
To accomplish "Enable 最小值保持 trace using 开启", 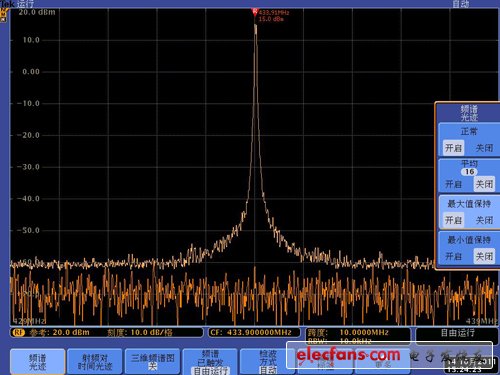I will click(x=453, y=256).
